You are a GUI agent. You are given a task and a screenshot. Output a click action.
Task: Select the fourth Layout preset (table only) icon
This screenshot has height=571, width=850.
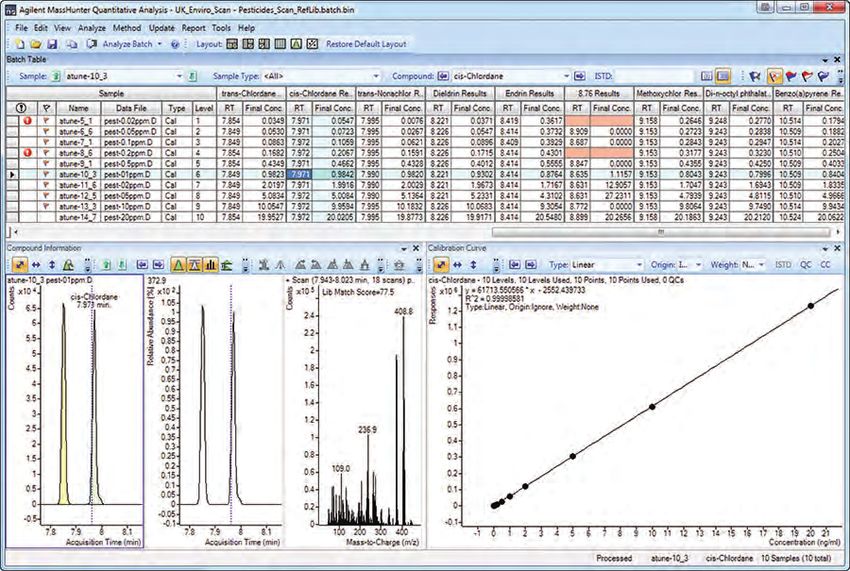coord(280,44)
